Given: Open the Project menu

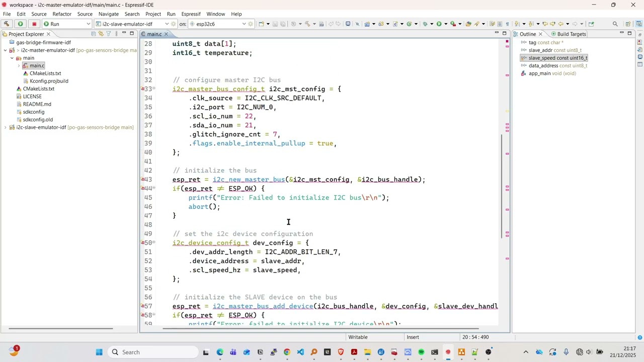Looking at the screenshot, I should pyautogui.click(x=153, y=14).
